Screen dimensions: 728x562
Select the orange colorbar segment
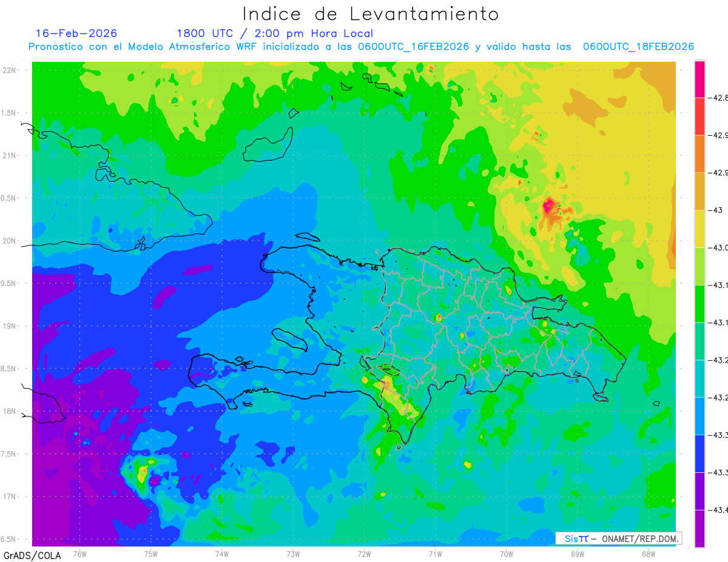pyautogui.click(x=699, y=154)
